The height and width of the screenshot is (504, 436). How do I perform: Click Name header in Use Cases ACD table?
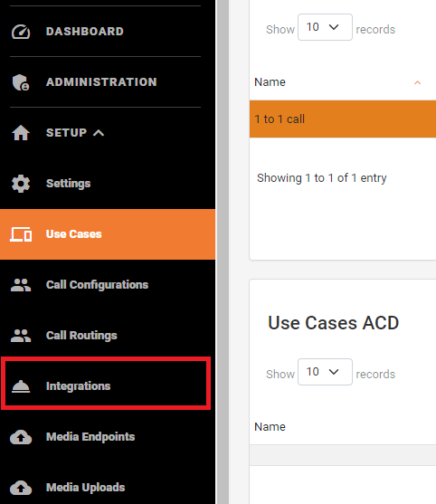point(270,427)
